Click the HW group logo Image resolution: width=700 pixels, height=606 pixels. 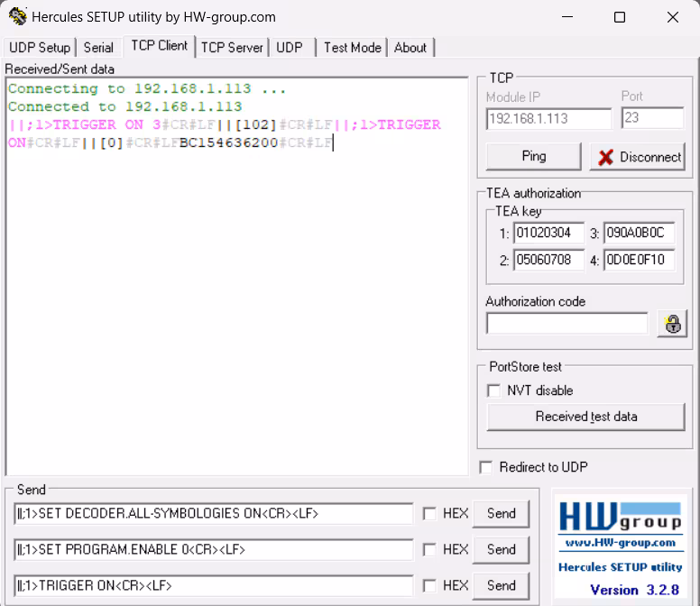pos(620,518)
